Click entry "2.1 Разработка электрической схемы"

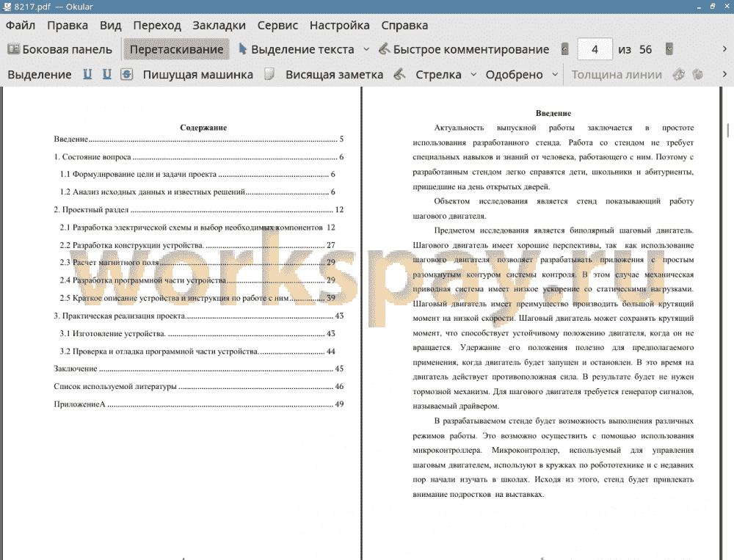(x=197, y=228)
